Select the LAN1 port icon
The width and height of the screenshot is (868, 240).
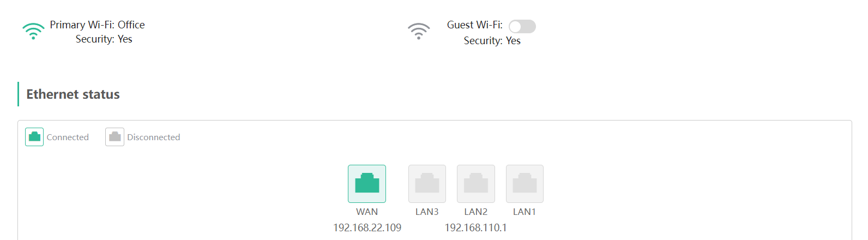(x=525, y=184)
